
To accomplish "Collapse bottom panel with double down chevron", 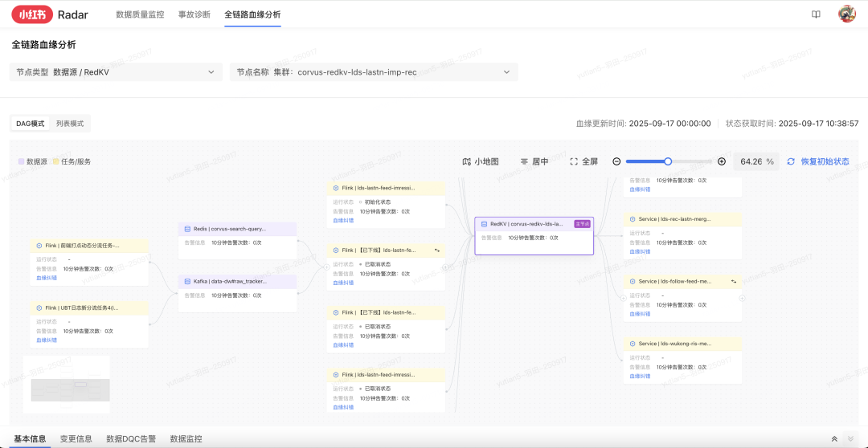I will (x=851, y=438).
